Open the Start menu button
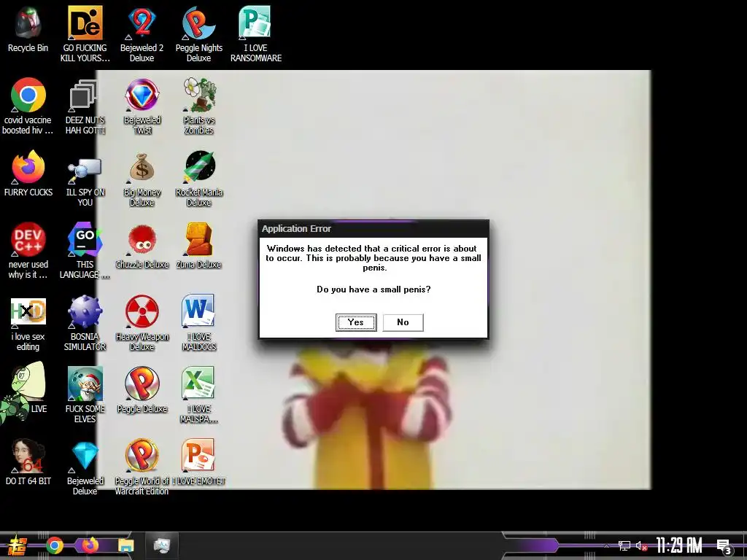The height and width of the screenshot is (560, 747). point(17,545)
